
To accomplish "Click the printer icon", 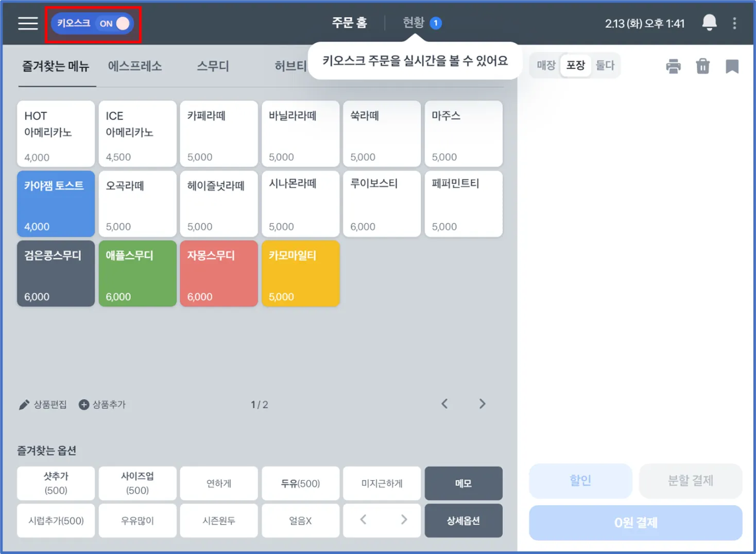I will click(673, 66).
